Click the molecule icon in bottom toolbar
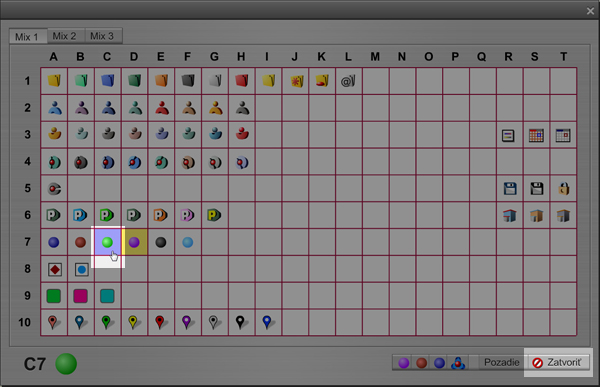The height and width of the screenshot is (387, 600). click(x=458, y=363)
